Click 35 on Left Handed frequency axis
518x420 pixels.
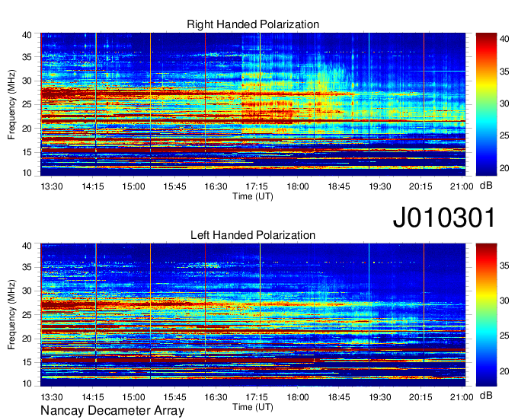pos(27,267)
